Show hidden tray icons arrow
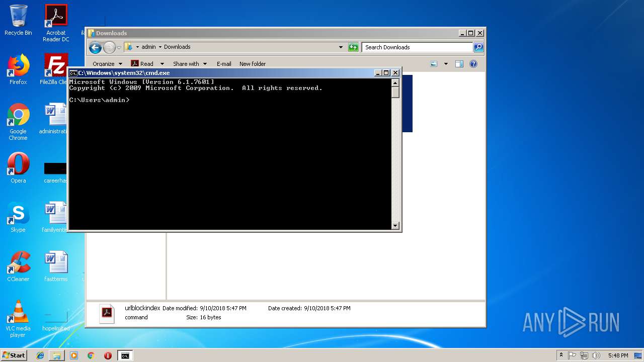Viewport: 644px width, 362px height. pos(561,355)
